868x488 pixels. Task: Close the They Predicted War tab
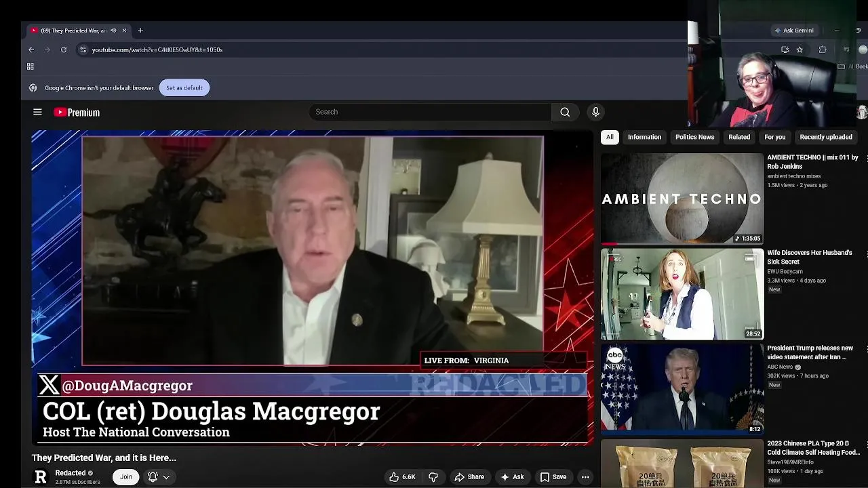[124, 30]
